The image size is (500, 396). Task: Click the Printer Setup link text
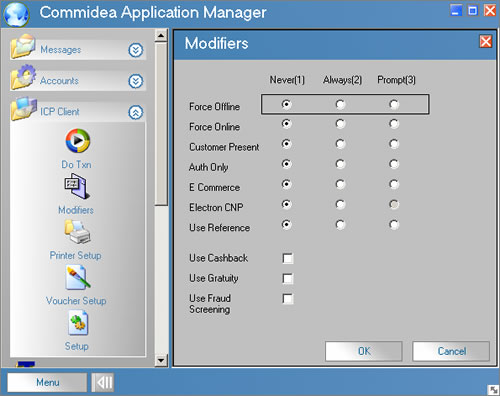pos(75,255)
